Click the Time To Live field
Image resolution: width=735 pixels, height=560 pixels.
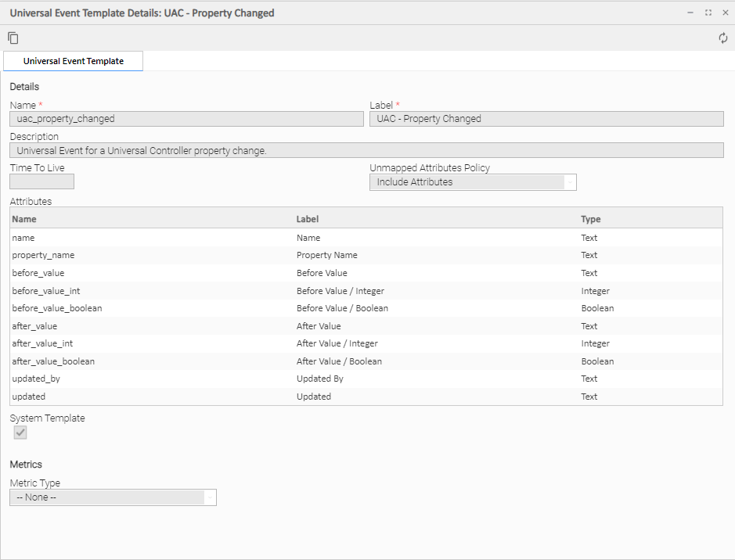pos(42,181)
